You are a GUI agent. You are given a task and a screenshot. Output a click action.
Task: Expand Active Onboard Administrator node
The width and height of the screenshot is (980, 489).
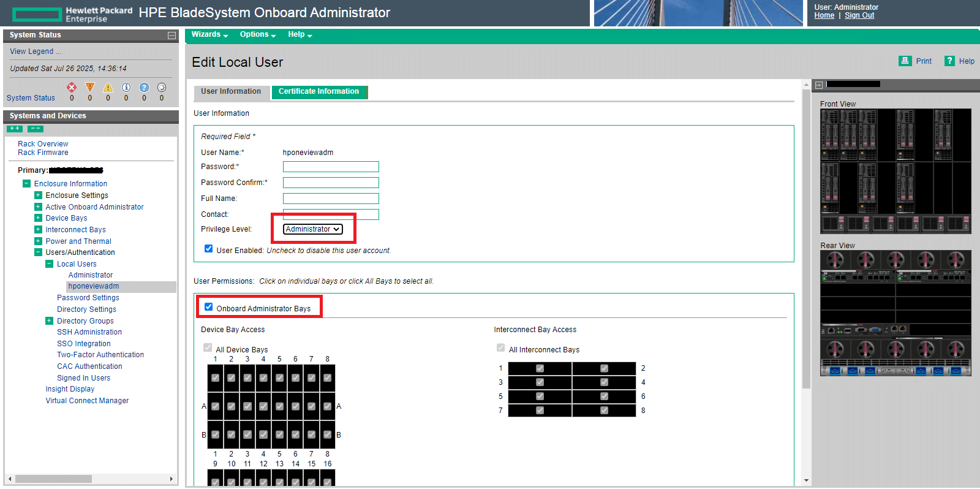(x=38, y=207)
